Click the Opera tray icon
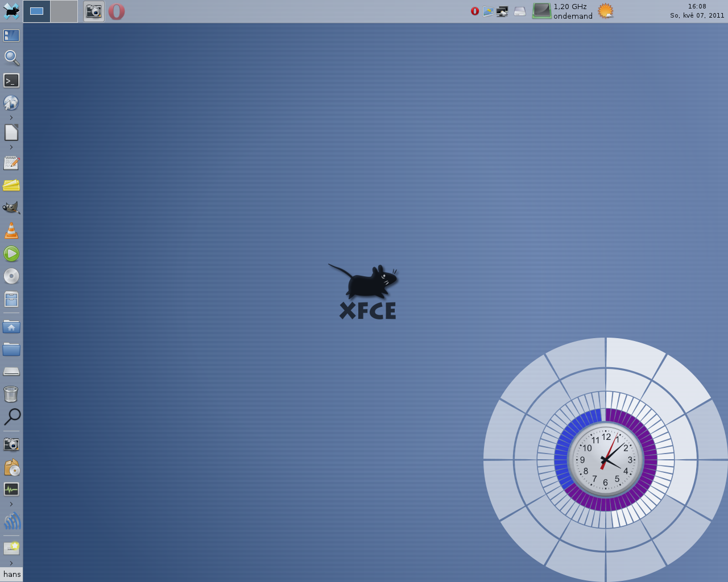728x582 pixels. pos(475,11)
